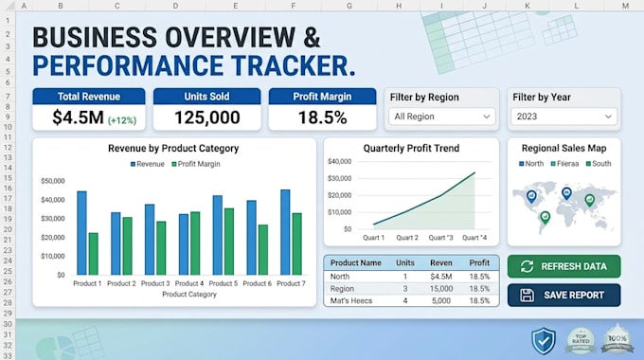Click the Reven table column header
Screen dimensions: 644x360
pyautogui.click(x=441, y=263)
